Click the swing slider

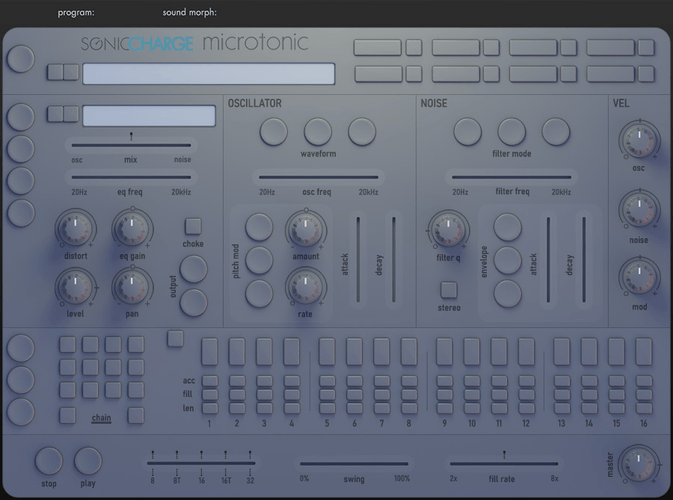[x=354, y=464]
